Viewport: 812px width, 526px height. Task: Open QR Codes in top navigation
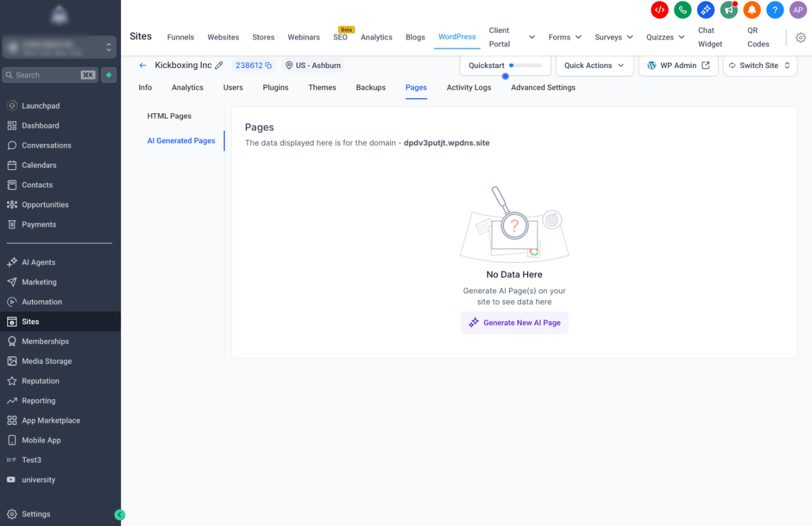click(x=758, y=37)
